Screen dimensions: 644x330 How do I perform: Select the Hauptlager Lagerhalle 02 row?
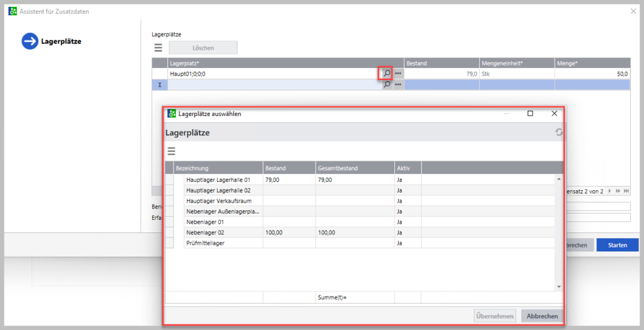point(360,191)
